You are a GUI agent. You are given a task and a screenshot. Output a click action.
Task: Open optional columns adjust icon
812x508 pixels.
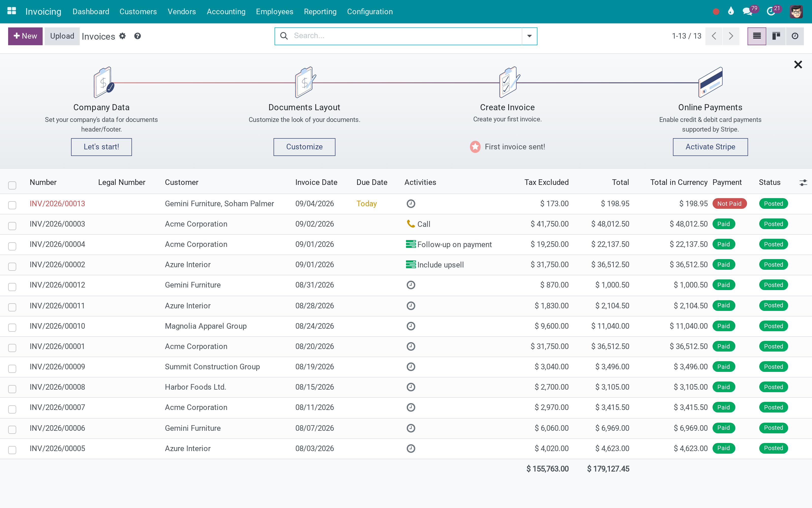point(803,182)
